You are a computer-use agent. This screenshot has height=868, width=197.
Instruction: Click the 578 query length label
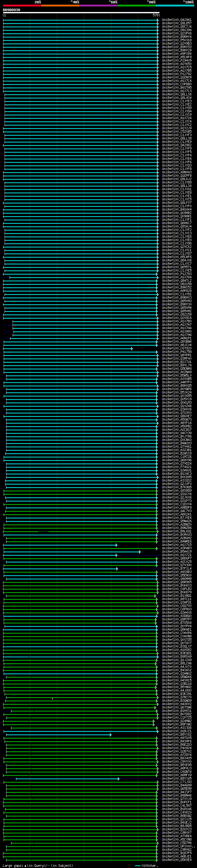pyautogui.click(x=155, y=15)
